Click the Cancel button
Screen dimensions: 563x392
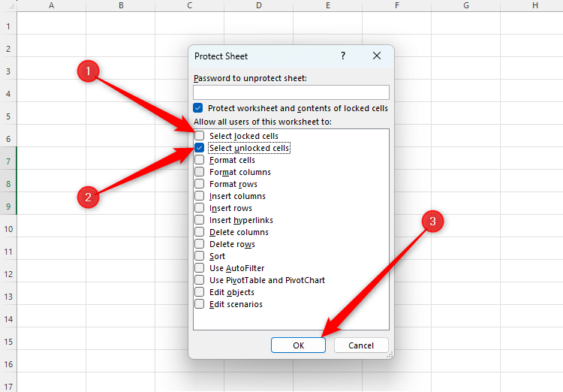tap(361, 345)
